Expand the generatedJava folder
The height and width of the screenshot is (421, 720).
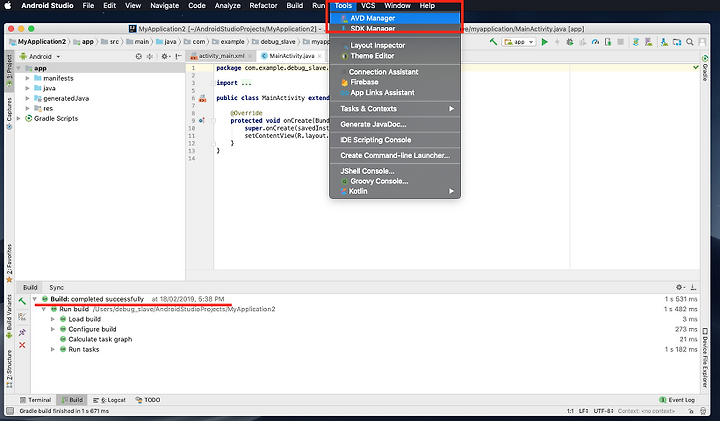27,98
